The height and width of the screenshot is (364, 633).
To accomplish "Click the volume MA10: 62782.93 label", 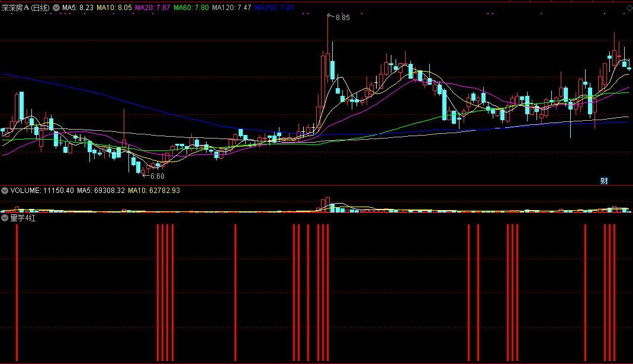I will click(x=154, y=191).
